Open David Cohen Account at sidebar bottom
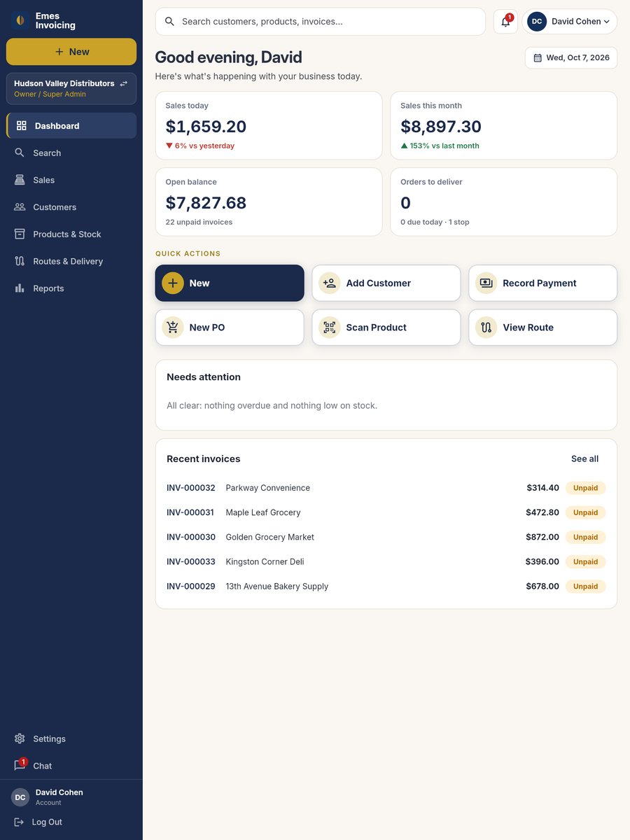The height and width of the screenshot is (840, 630). click(x=71, y=797)
